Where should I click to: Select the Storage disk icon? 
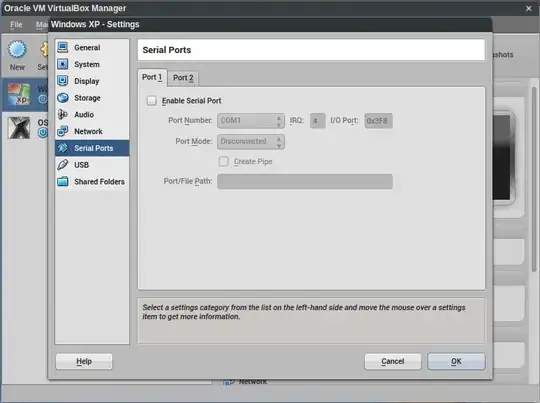tap(63, 97)
